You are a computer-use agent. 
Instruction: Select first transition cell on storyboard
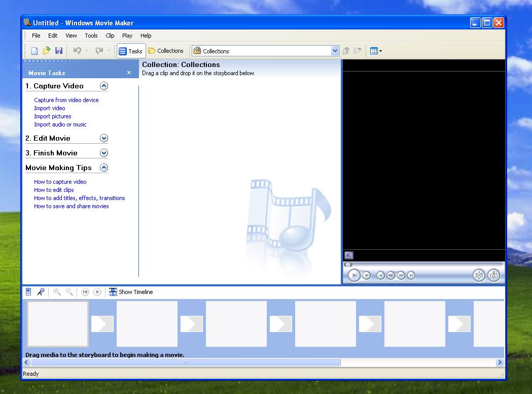[102, 324]
